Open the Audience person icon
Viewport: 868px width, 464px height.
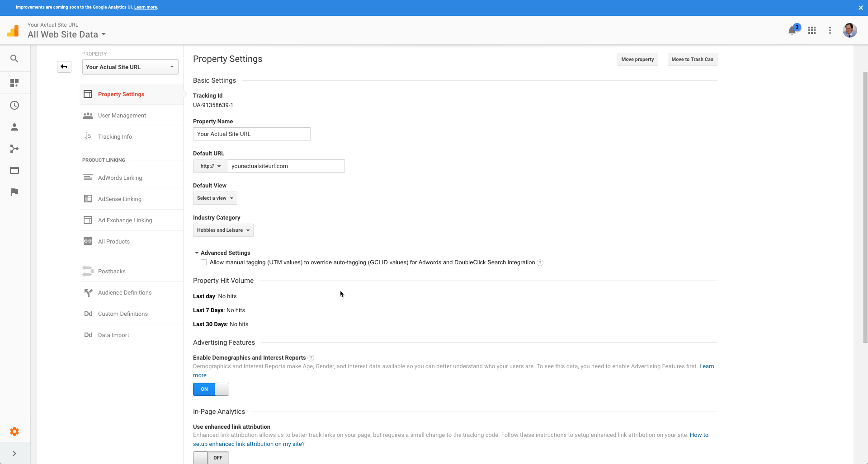tap(14, 127)
